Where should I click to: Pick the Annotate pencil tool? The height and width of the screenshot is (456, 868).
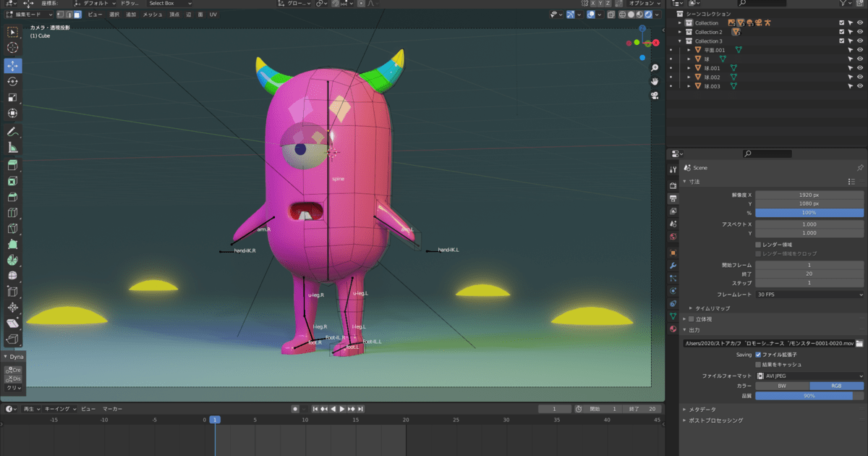pyautogui.click(x=12, y=132)
